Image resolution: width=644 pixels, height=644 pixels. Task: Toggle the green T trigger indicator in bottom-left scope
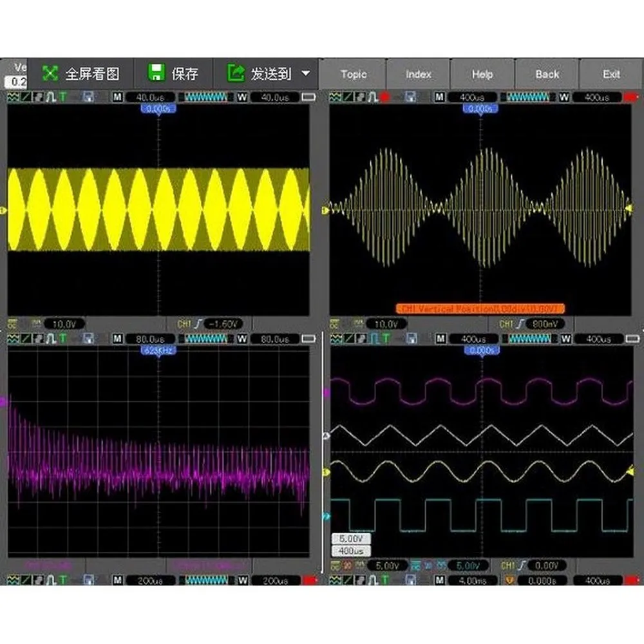pos(63,339)
